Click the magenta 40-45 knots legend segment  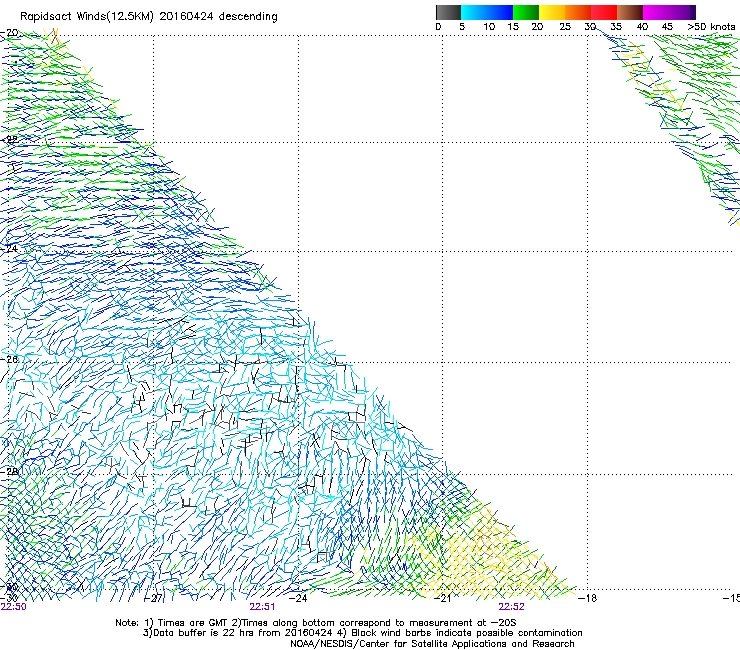(x=656, y=12)
